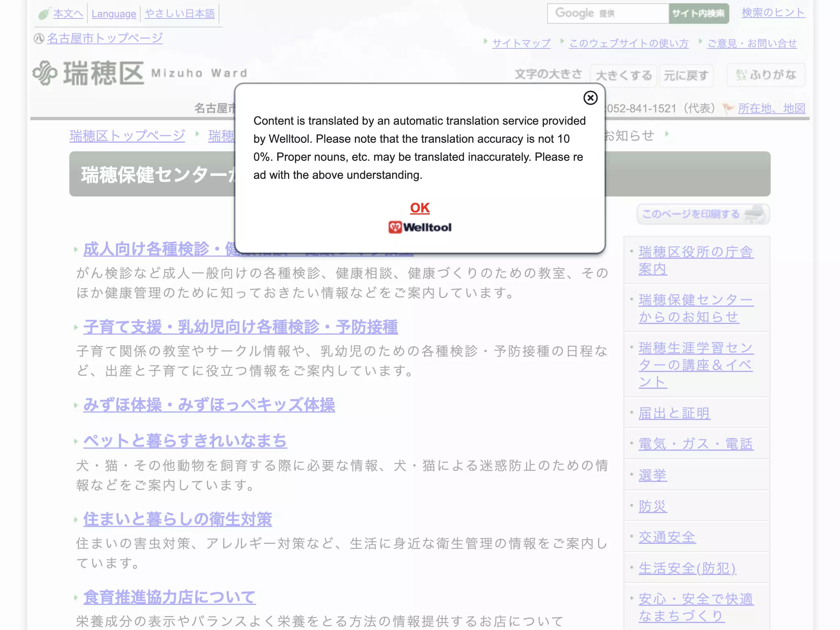
Task: Click the OK link in the dialog
Action: pyautogui.click(x=420, y=208)
